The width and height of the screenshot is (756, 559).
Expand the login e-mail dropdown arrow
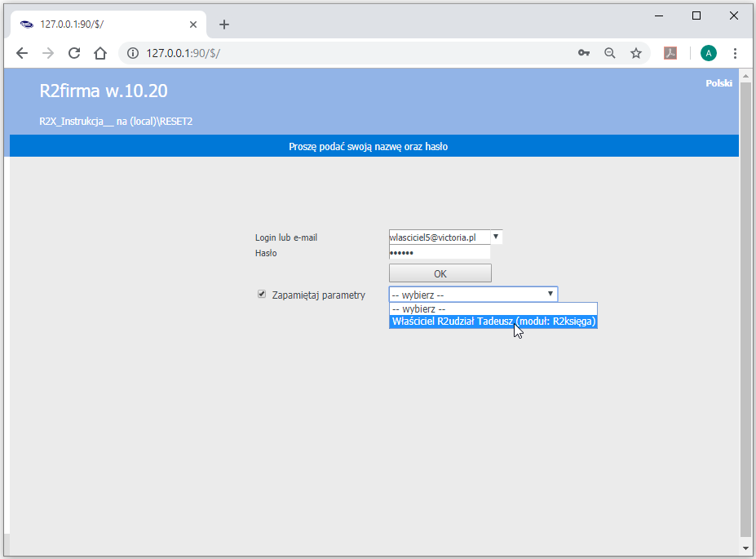tap(496, 237)
